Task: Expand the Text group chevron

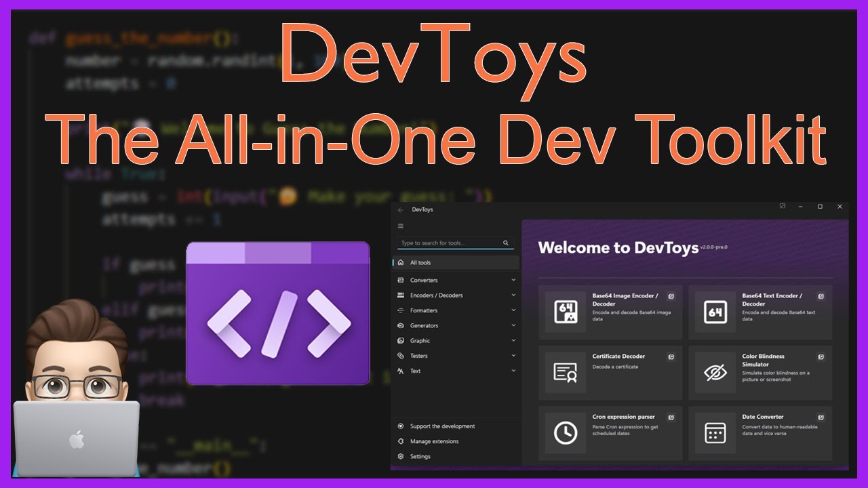Action: click(513, 371)
